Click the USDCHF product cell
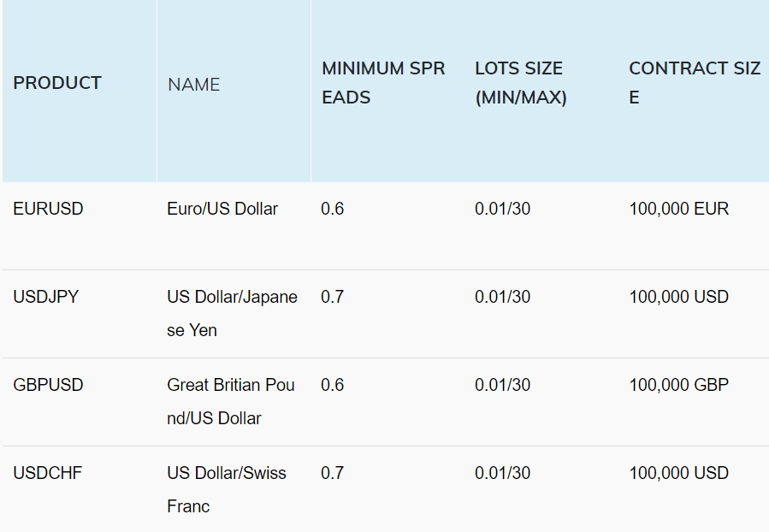The width and height of the screenshot is (769, 532). click(x=48, y=473)
